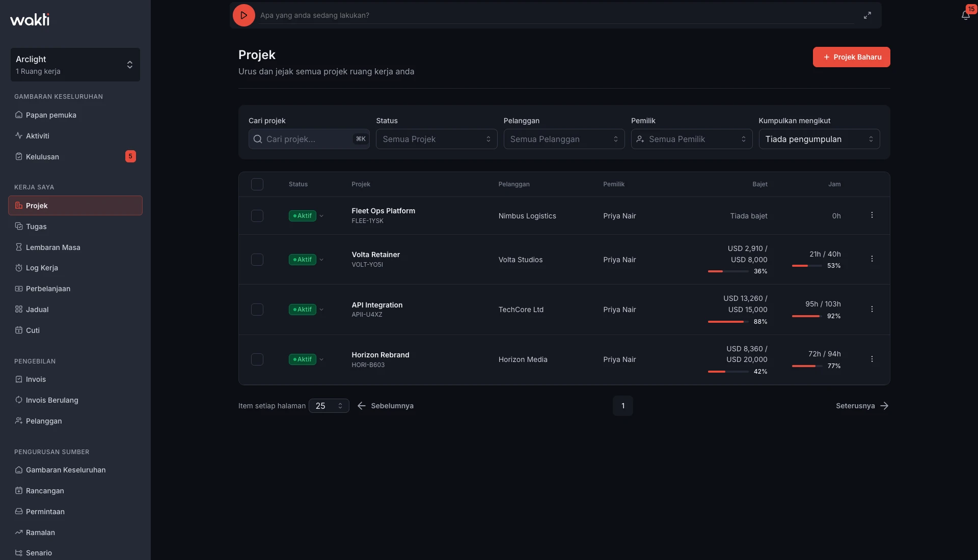Image resolution: width=978 pixels, height=560 pixels.
Task: Click the wakti logo
Action: (x=30, y=19)
